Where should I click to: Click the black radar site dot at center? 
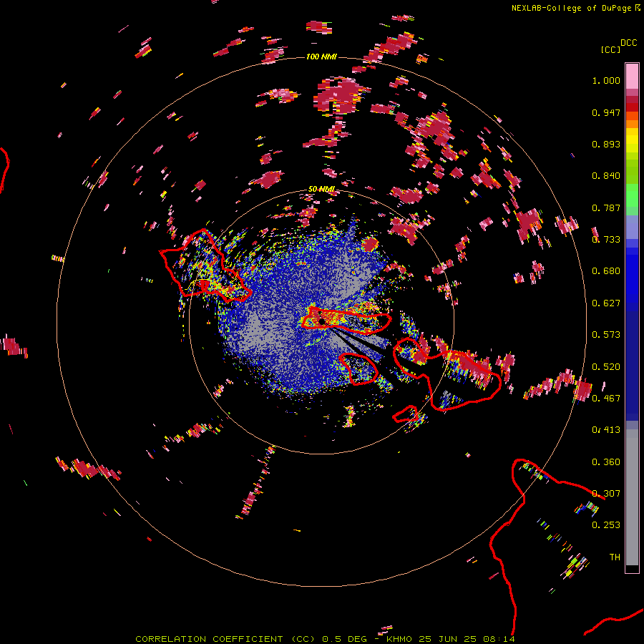[x=322, y=321]
